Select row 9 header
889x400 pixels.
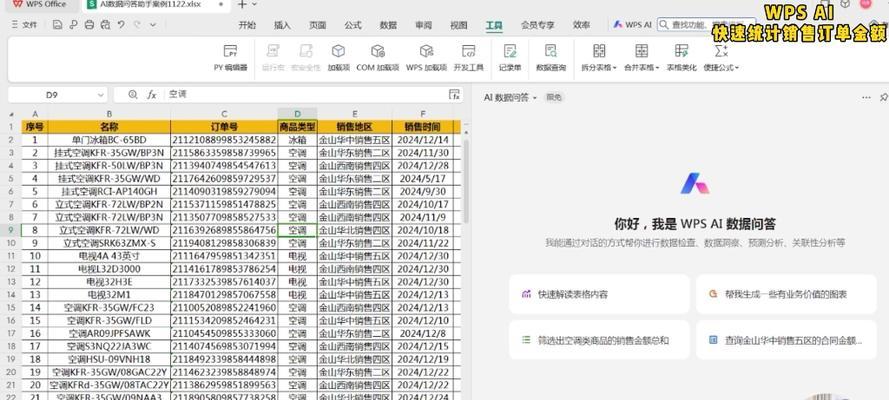[x=11, y=230]
